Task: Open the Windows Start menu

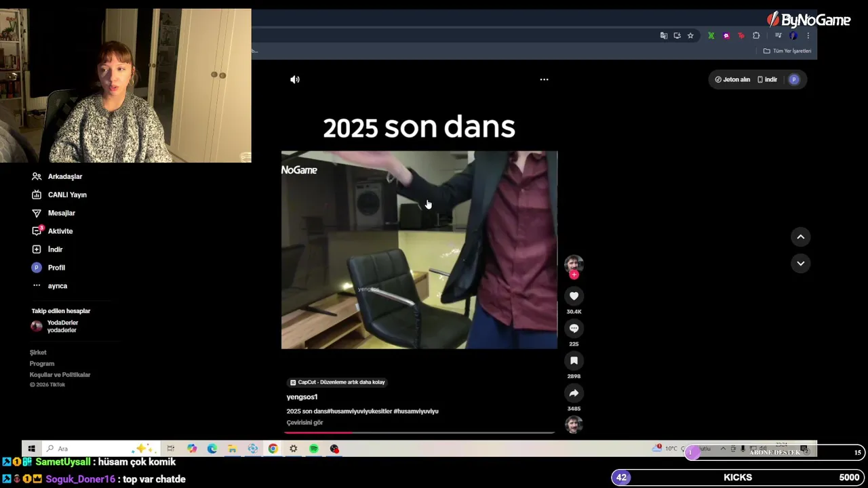Action: [31, 449]
